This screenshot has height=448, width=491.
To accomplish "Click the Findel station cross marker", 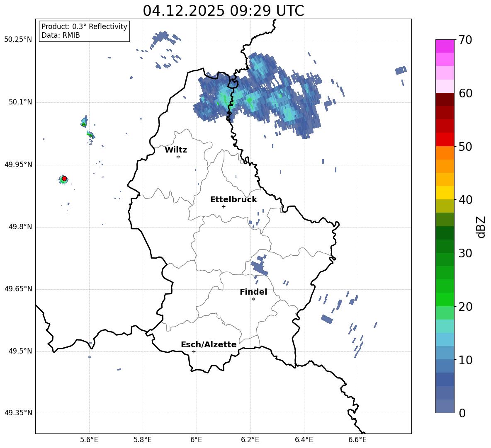I will tap(253, 299).
